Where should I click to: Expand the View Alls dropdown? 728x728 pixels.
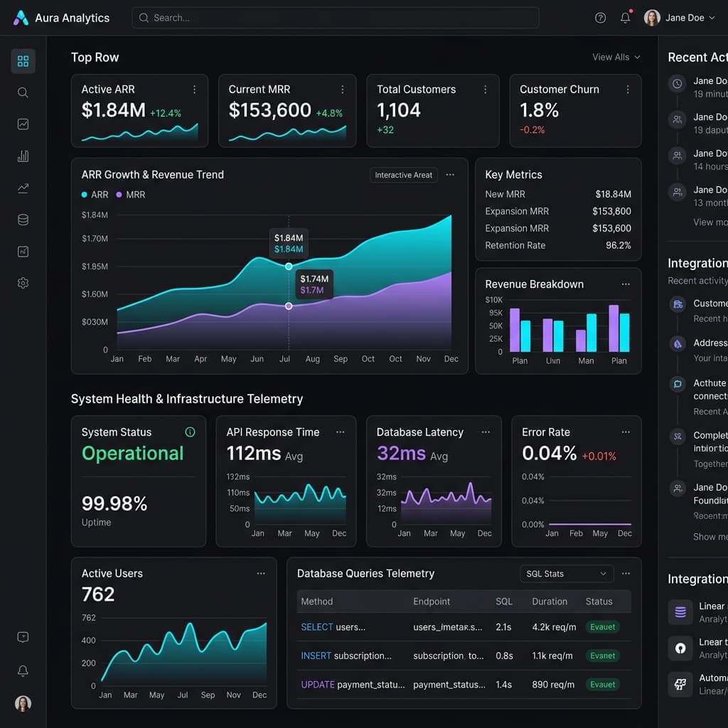[x=616, y=57]
